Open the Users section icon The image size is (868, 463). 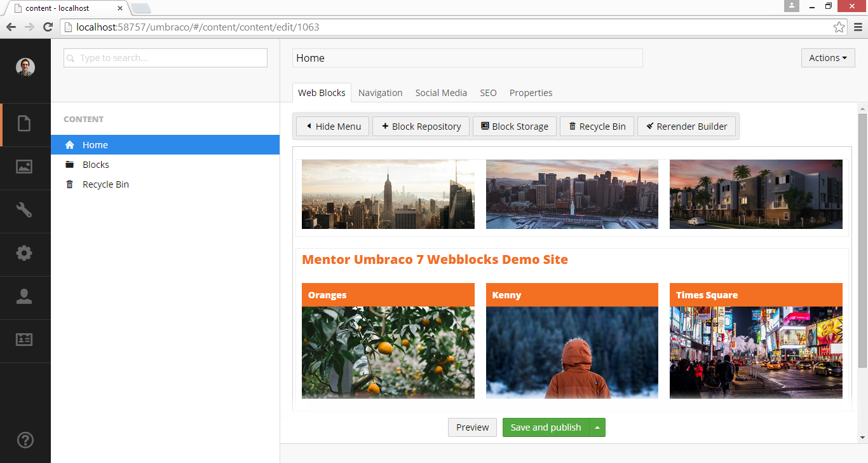(24, 296)
